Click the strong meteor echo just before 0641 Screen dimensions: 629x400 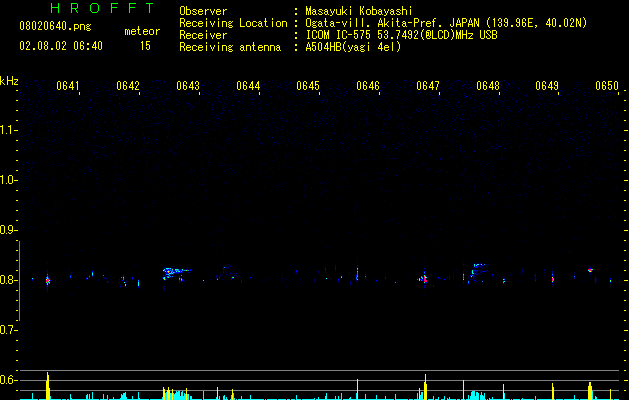[47, 280]
